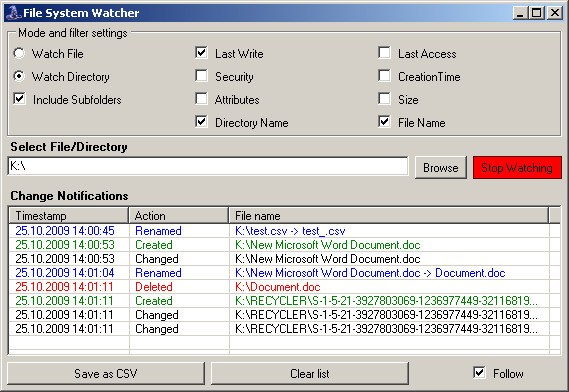
Task: Clear the notification list
Action: 310,373
